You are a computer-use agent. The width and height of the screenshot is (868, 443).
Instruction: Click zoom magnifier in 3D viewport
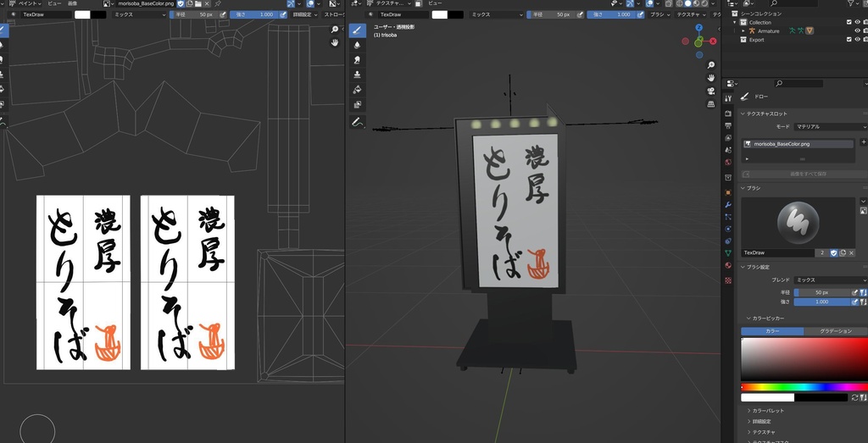(x=711, y=64)
